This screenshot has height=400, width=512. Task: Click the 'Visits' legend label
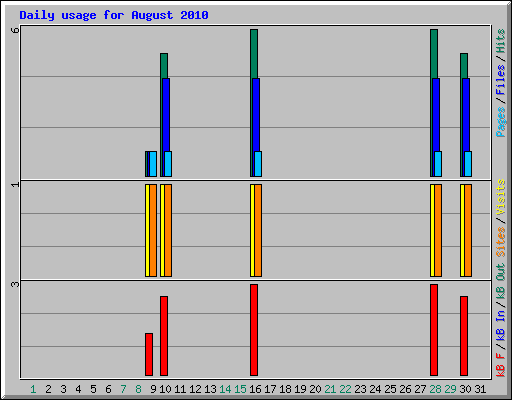[x=500, y=197]
